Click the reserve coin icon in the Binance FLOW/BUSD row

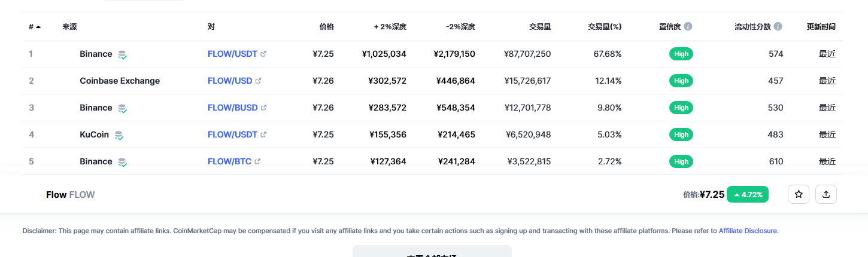click(x=122, y=108)
